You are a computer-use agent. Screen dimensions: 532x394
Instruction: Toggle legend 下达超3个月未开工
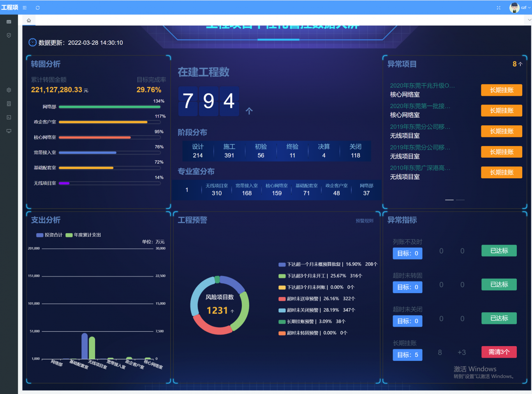321,276
